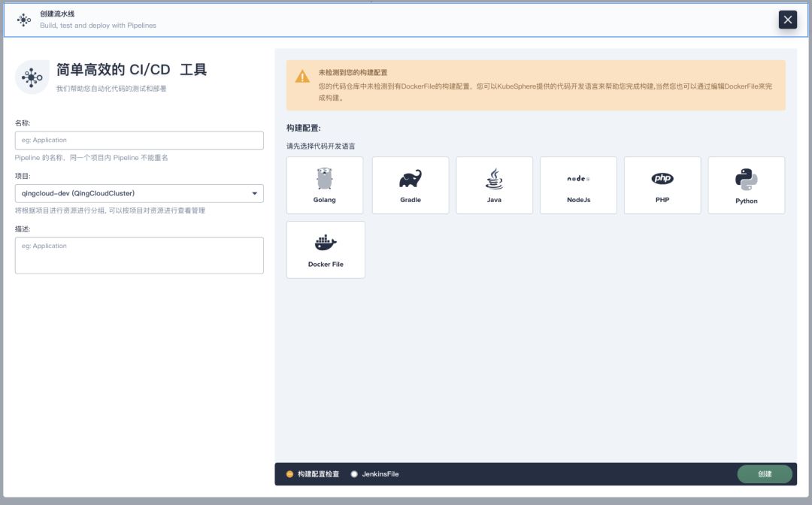Click the orange warning triangle icon

pos(302,77)
